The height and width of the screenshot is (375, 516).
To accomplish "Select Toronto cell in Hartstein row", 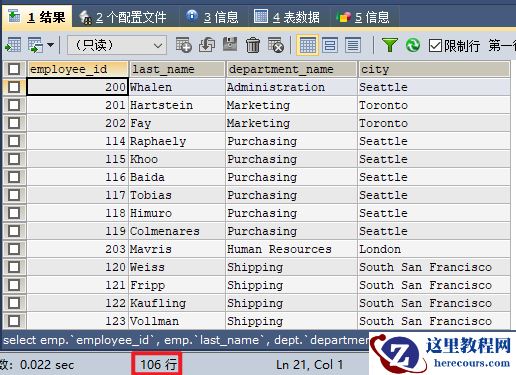I will click(x=434, y=105).
